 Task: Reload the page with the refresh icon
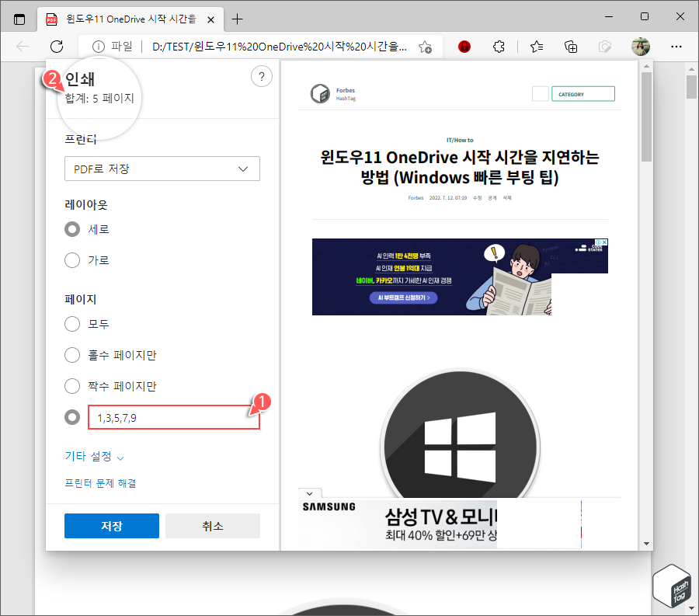57,47
